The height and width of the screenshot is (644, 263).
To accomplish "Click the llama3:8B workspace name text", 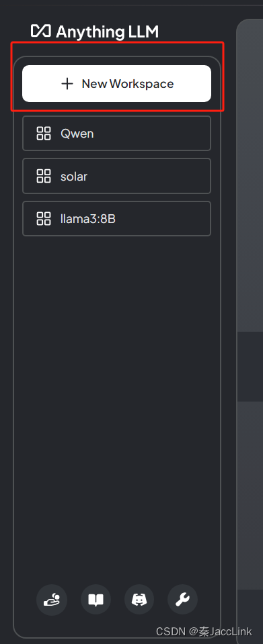I will (x=87, y=219).
